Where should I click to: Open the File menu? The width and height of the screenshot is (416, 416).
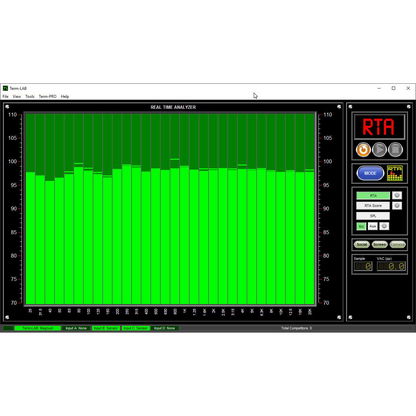[x=5, y=96]
